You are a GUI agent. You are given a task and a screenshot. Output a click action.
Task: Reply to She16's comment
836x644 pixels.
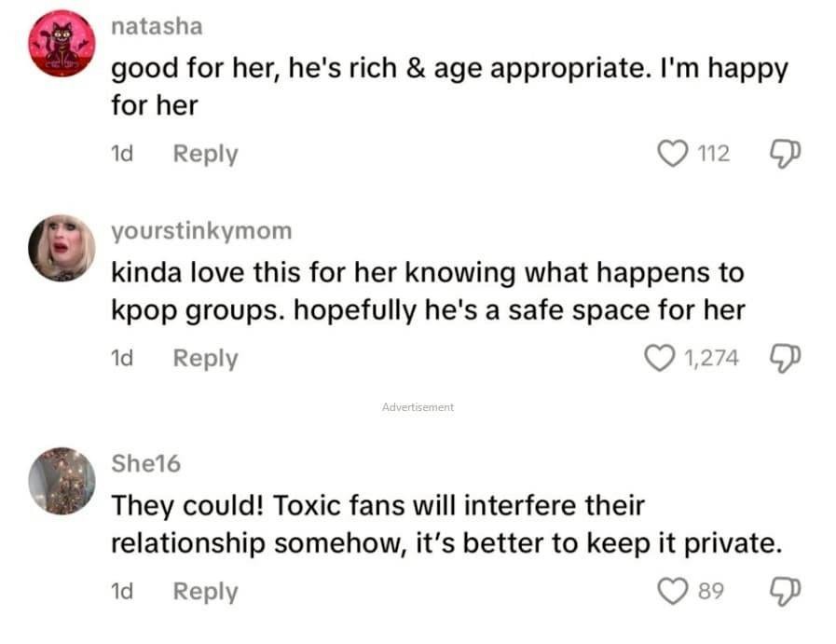205,591
